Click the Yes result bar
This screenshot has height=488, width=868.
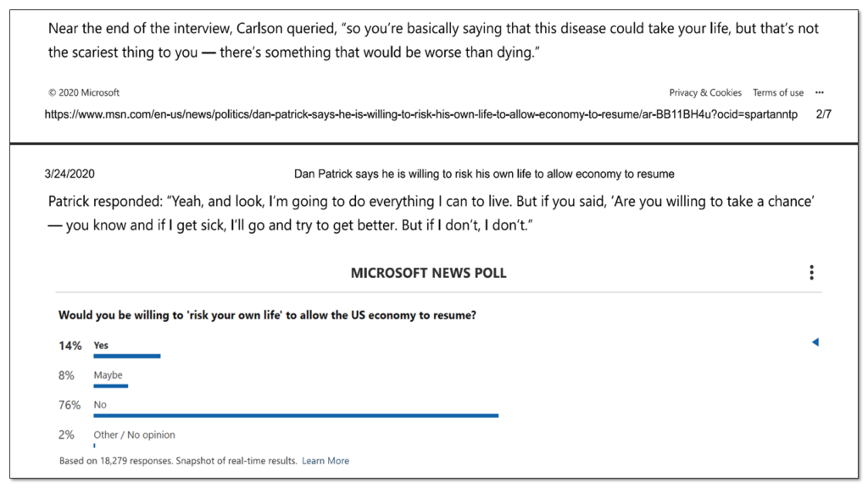tap(127, 357)
